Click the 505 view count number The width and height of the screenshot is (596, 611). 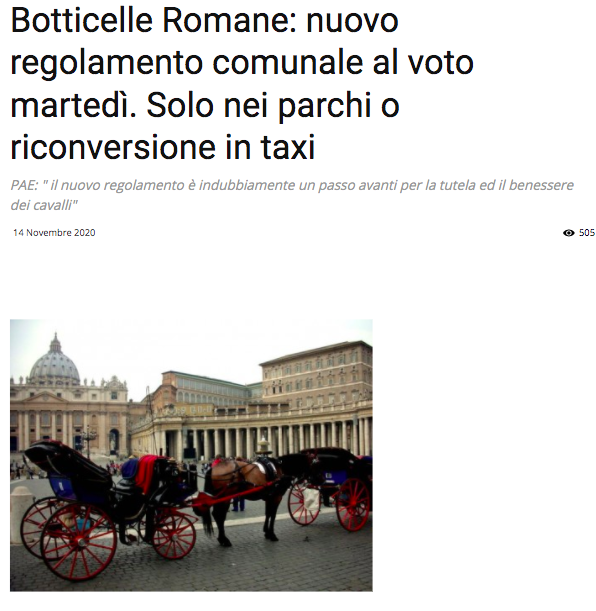[x=587, y=233]
